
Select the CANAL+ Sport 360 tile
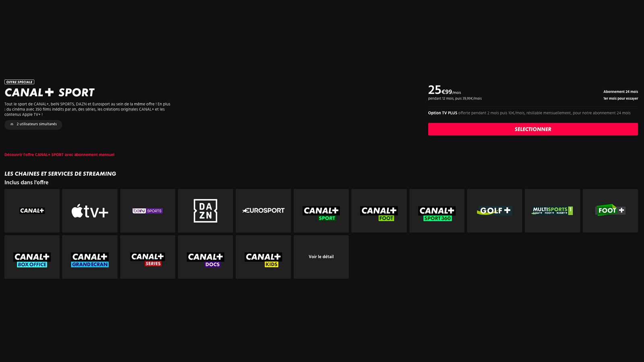(x=437, y=211)
